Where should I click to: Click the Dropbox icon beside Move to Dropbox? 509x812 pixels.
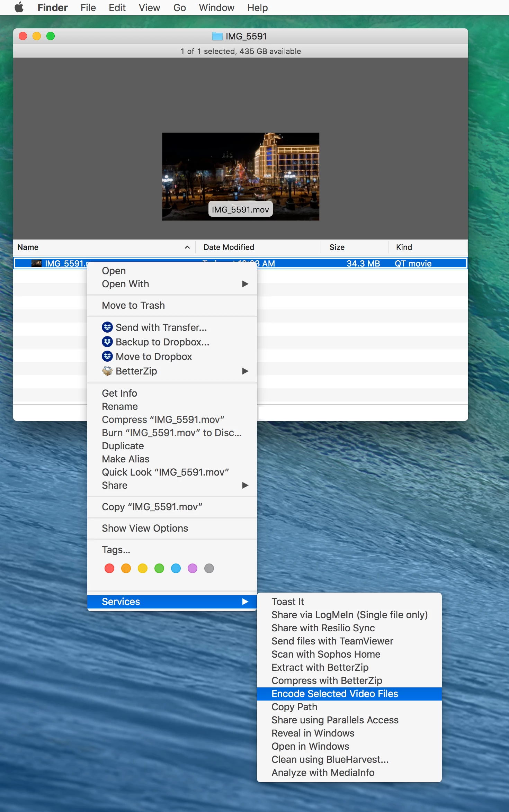coord(107,356)
